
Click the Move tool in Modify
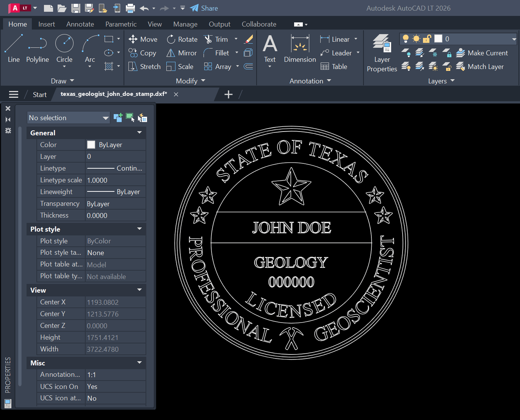[x=143, y=39]
